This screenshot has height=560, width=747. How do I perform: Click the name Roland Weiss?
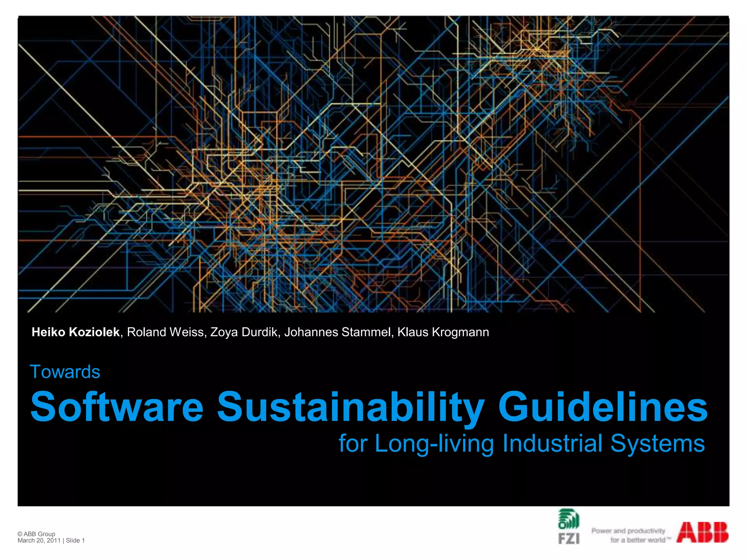(165, 332)
